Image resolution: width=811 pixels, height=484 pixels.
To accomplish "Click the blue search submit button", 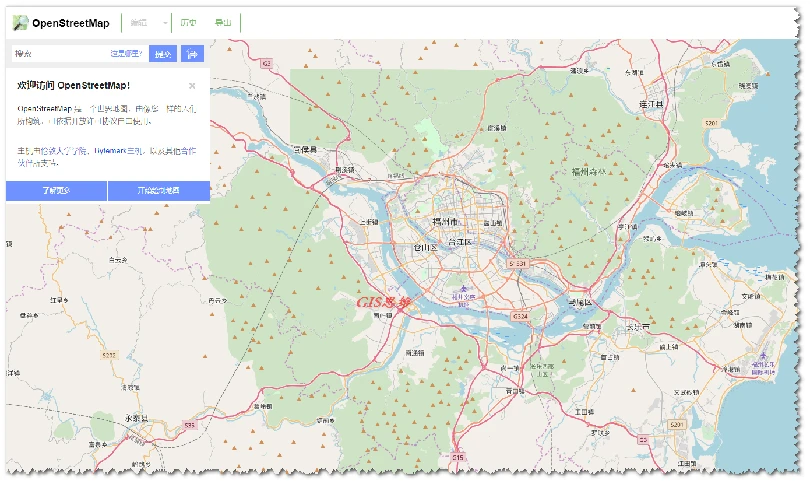I will point(163,53).
